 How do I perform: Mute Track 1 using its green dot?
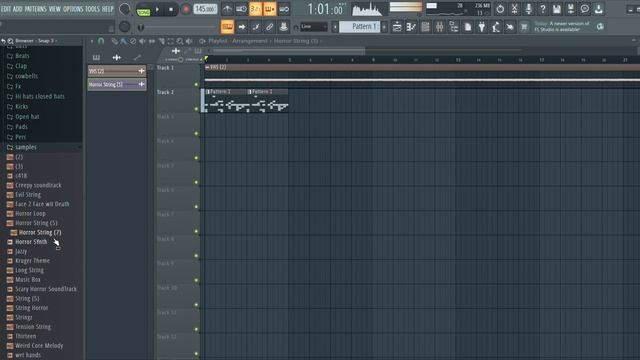pos(196,84)
